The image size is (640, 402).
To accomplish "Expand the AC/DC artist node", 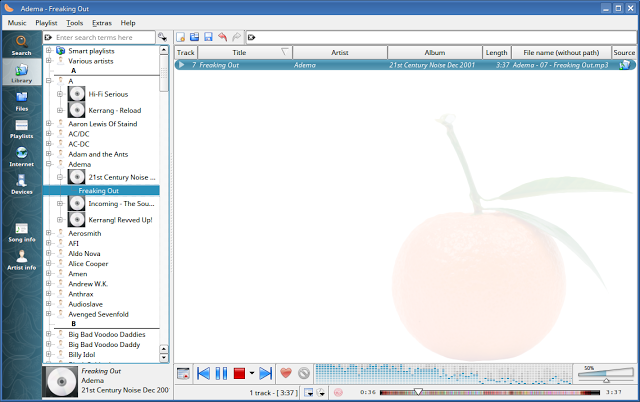I will (x=49, y=134).
